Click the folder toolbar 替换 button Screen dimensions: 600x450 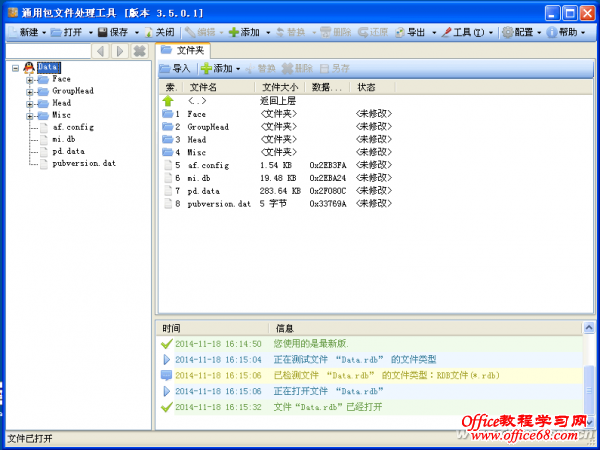(260, 69)
